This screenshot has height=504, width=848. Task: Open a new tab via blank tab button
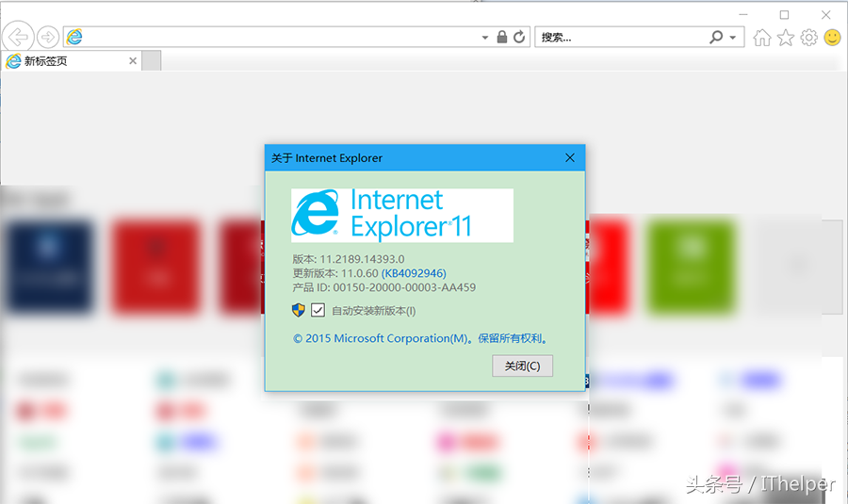click(151, 61)
